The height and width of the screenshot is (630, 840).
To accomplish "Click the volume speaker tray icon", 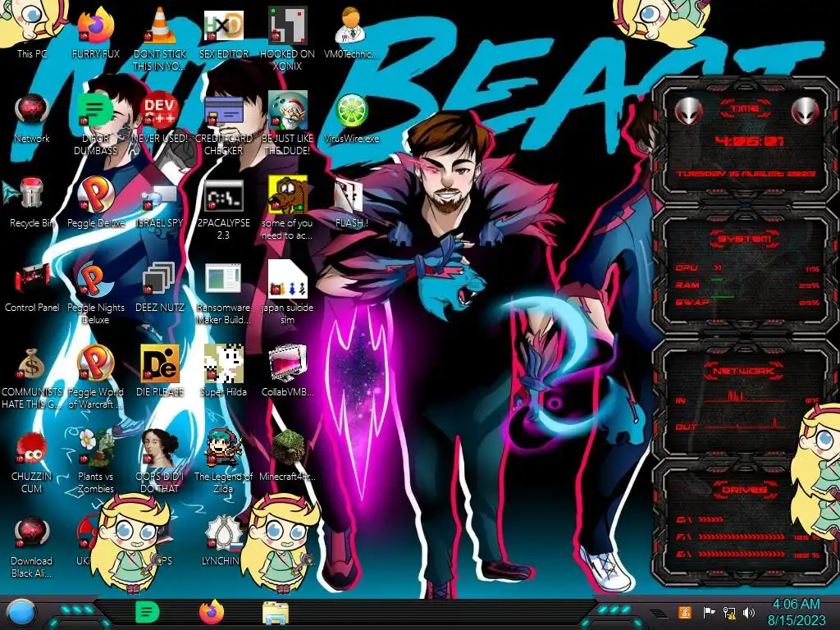I will tap(749, 612).
